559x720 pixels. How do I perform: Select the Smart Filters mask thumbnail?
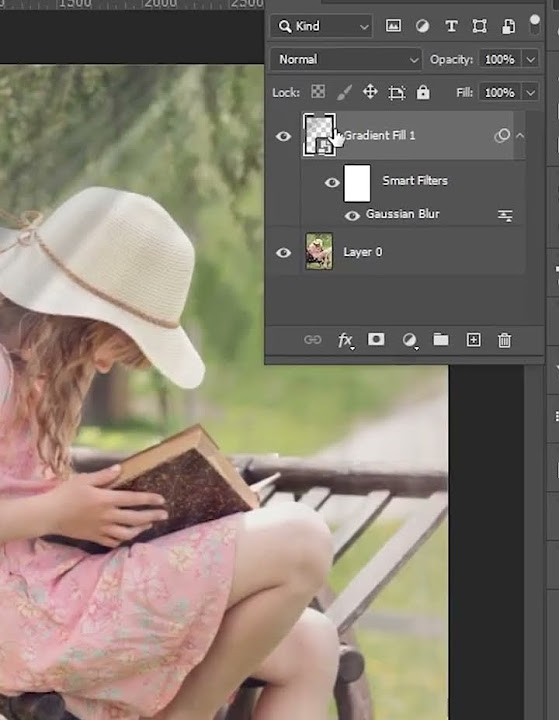(357, 183)
